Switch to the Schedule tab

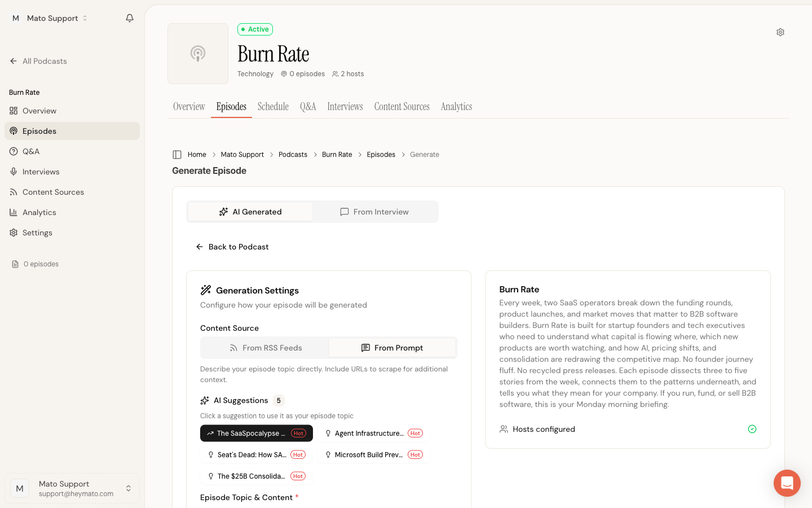[273, 107]
